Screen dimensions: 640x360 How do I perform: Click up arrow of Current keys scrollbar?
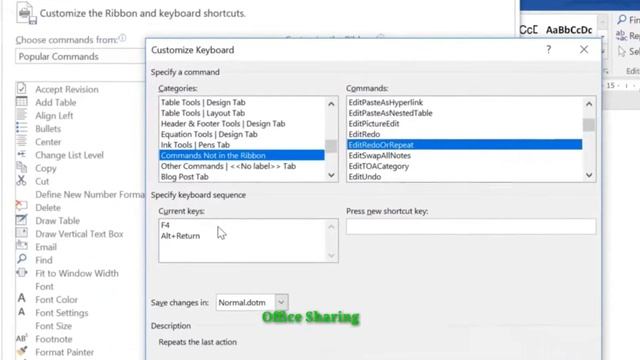(331, 227)
